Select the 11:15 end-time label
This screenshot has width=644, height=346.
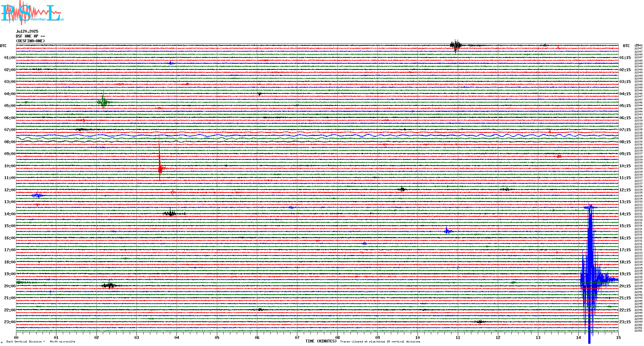point(625,178)
